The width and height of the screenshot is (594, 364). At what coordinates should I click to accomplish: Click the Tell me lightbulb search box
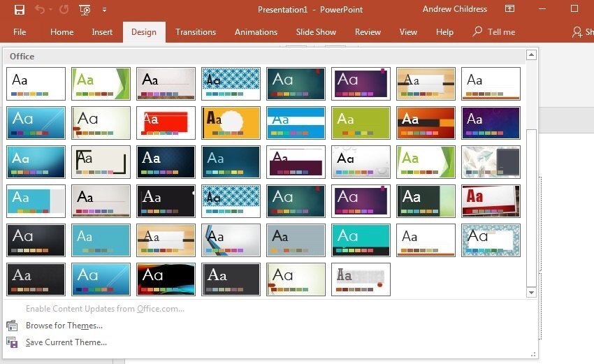click(x=493, y=32)
